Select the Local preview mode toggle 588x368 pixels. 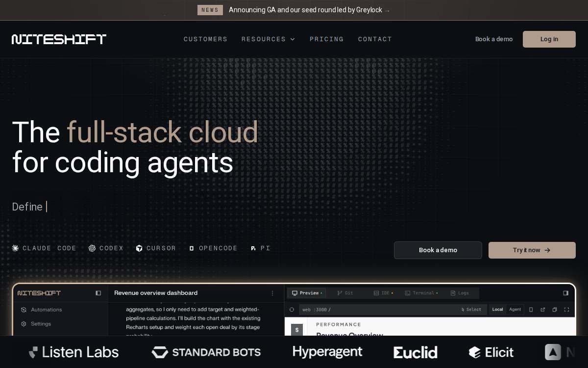[x=497, y=310]
